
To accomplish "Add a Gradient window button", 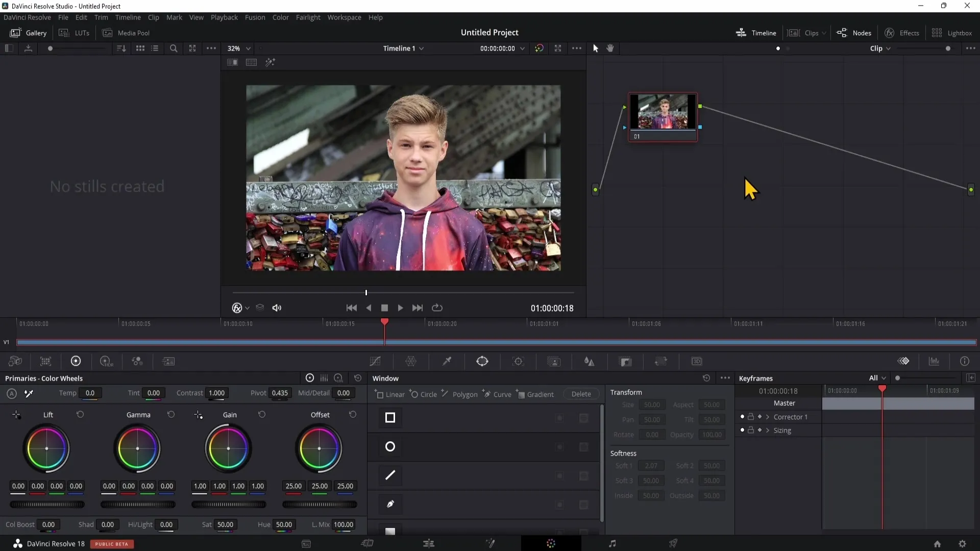I will click(x=535, y=394).
